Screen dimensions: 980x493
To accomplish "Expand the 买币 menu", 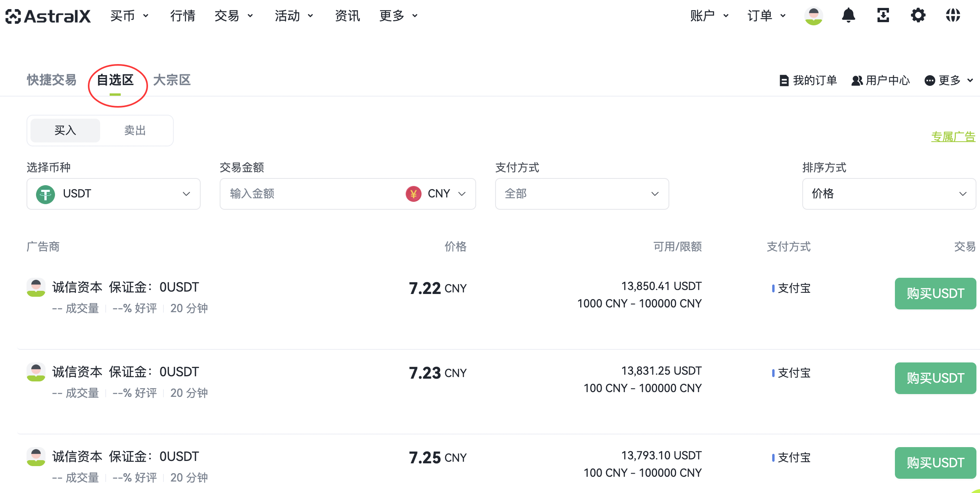I will click(x=129, y=16).
